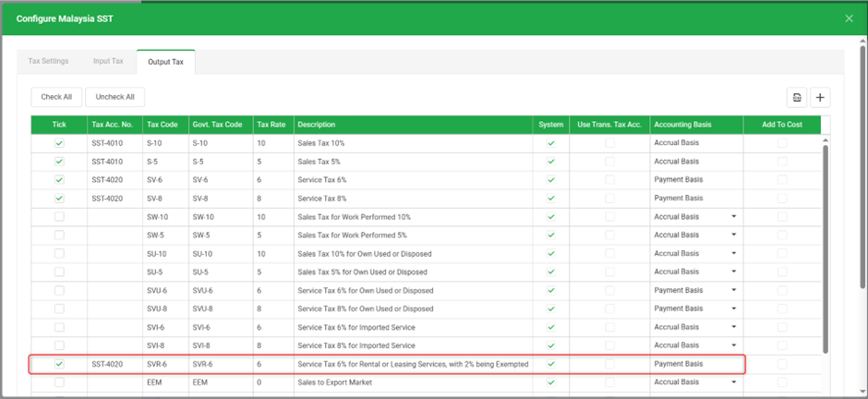The height and width of the screenshot is (399, 868).
Task: Close the Configure Malaysia SST dialog
Action: click(x=850, y=18)
